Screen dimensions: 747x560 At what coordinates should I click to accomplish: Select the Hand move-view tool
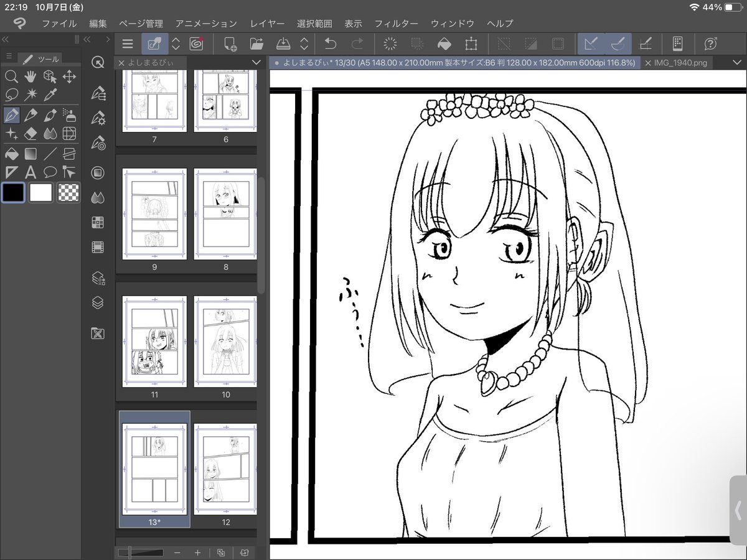31,77
